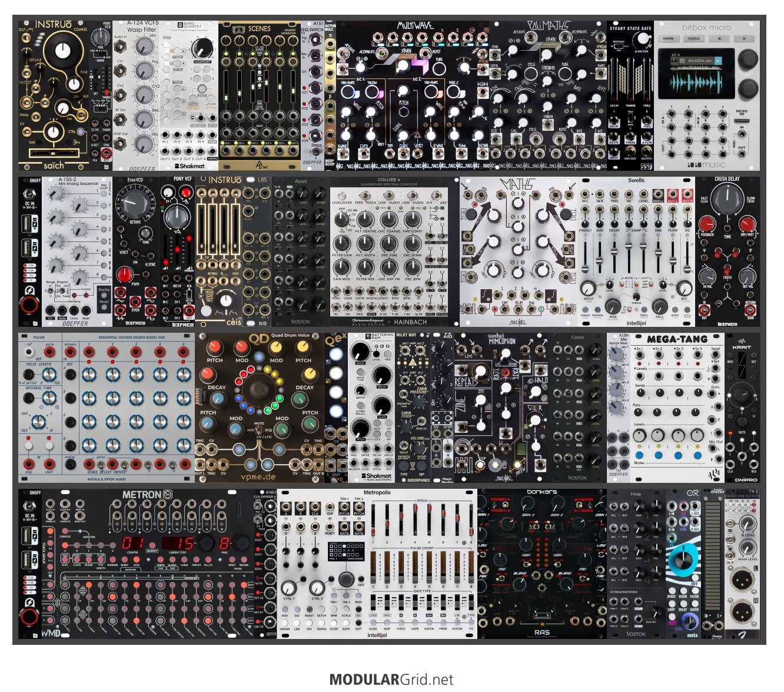Click the Osc. Fine knob on Collide 4
The width and height of the screenshot is (784, 692).
click(389, 243)
